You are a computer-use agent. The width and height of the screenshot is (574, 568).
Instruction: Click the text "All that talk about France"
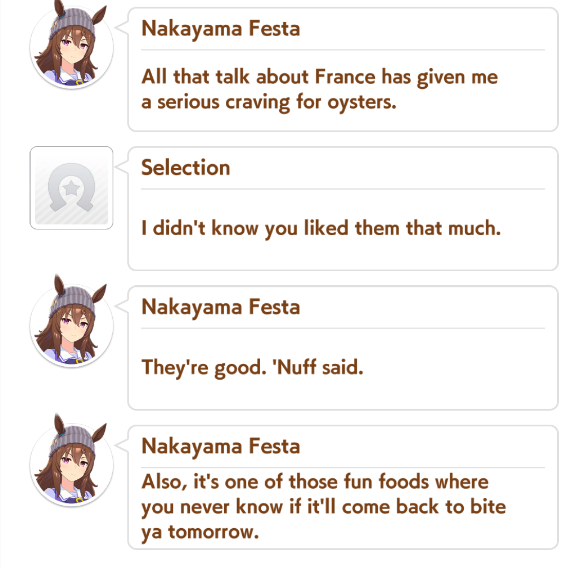[258, 77]
